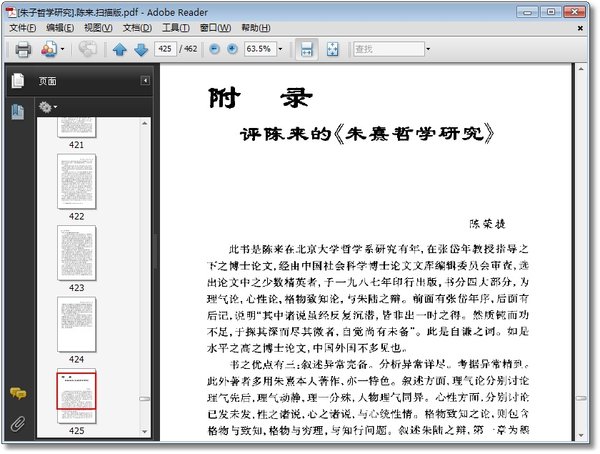Go to previous page with up arrow

point(120,49)
